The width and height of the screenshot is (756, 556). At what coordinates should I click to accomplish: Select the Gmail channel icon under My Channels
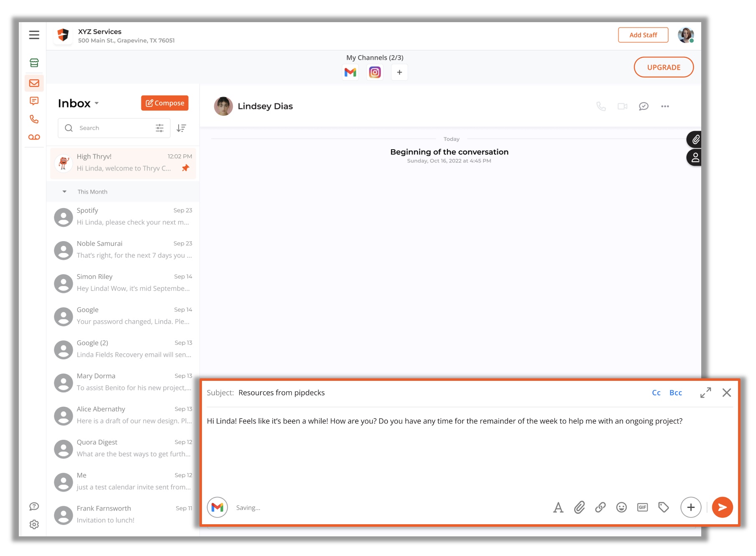tap(350, 72)
